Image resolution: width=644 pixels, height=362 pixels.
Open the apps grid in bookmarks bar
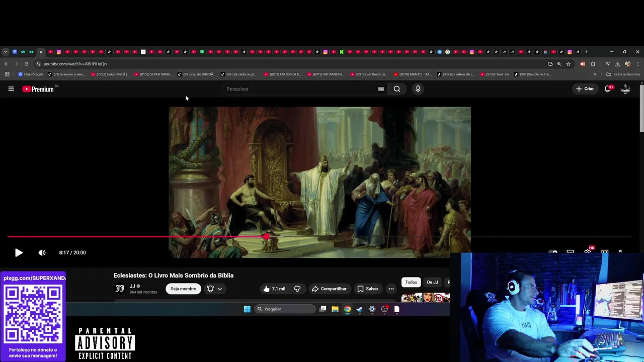[7, 74]
